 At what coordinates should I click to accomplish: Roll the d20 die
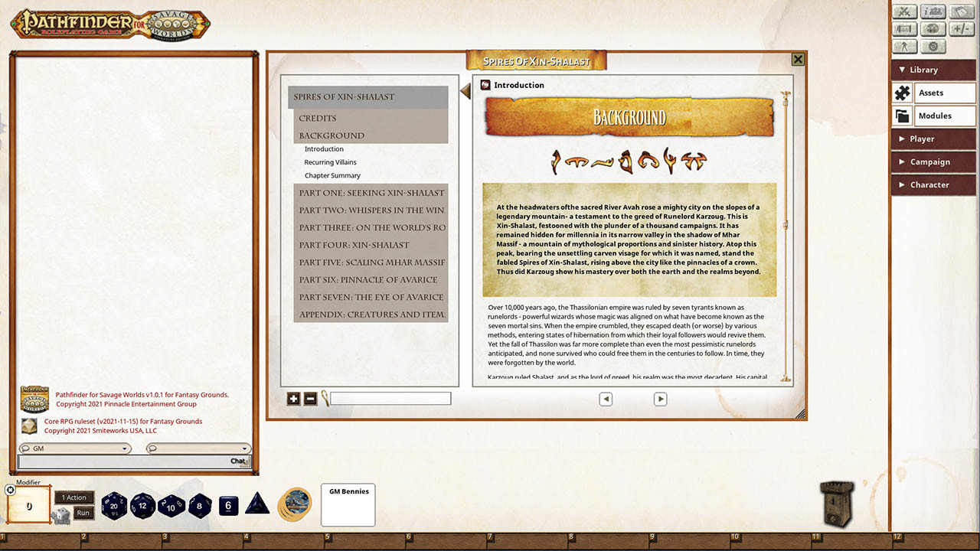point(114,506)
